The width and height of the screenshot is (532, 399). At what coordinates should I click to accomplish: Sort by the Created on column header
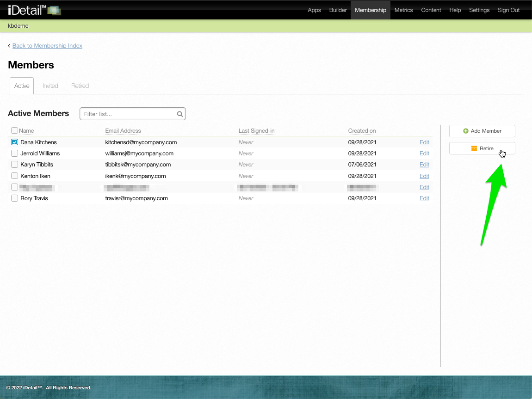coord(362,131)
